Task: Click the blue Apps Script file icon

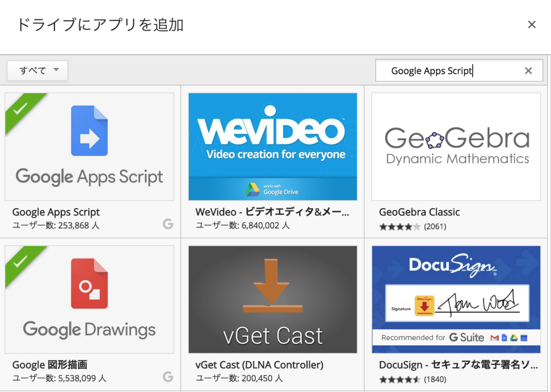Action: coord(89,131)
